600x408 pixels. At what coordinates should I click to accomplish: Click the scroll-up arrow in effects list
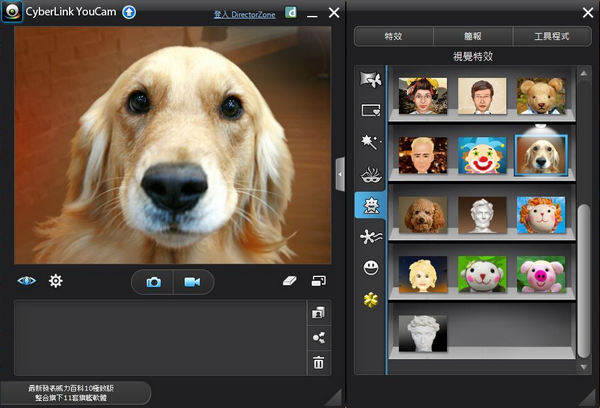[584, 73]
